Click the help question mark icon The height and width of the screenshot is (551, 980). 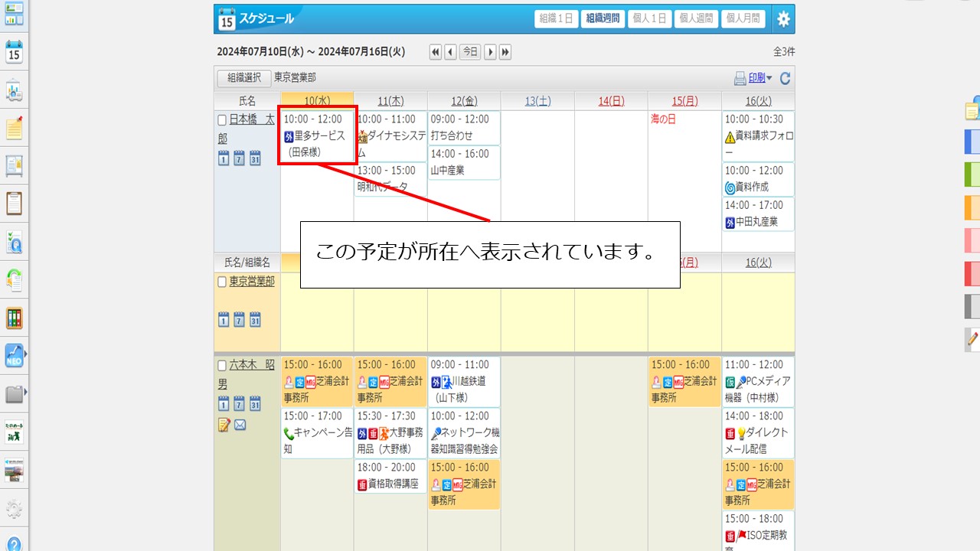click(14, 543)
